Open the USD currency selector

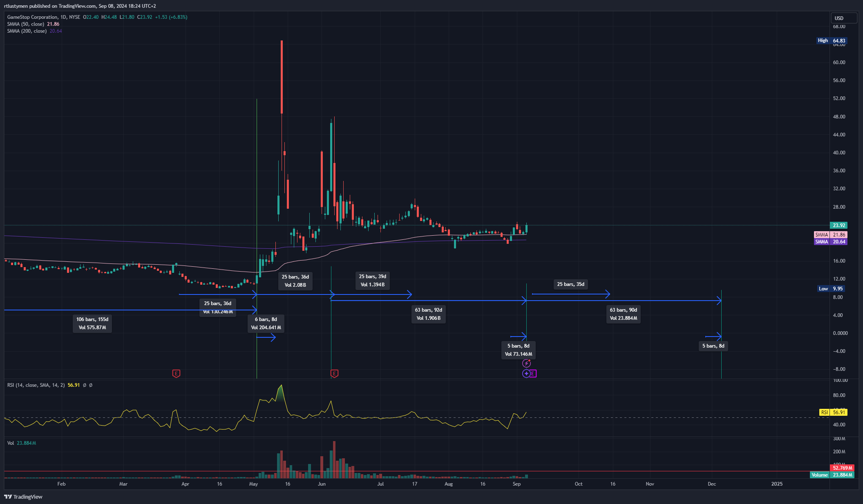point(844,18)
